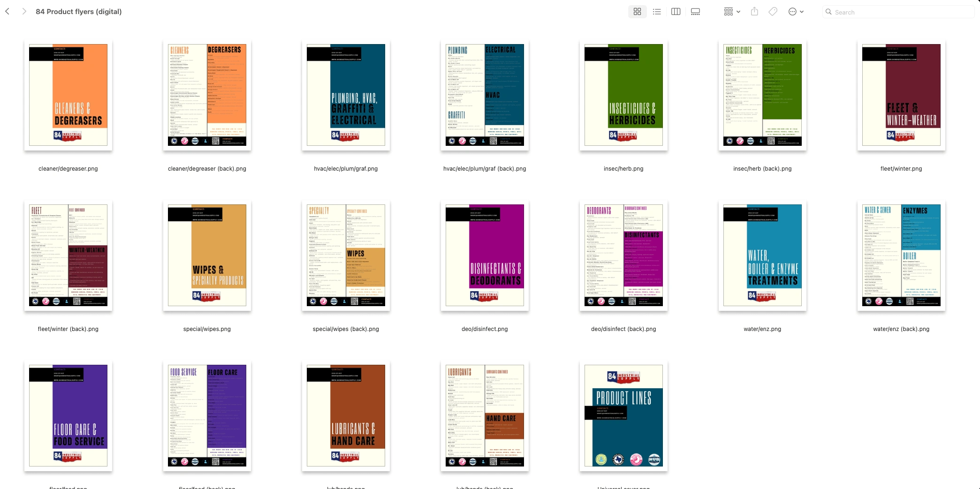Open the Tags editor
Image resolution: width=980 pixels, height=489 pixels.
pyautogui.click(x=773, y=11)
